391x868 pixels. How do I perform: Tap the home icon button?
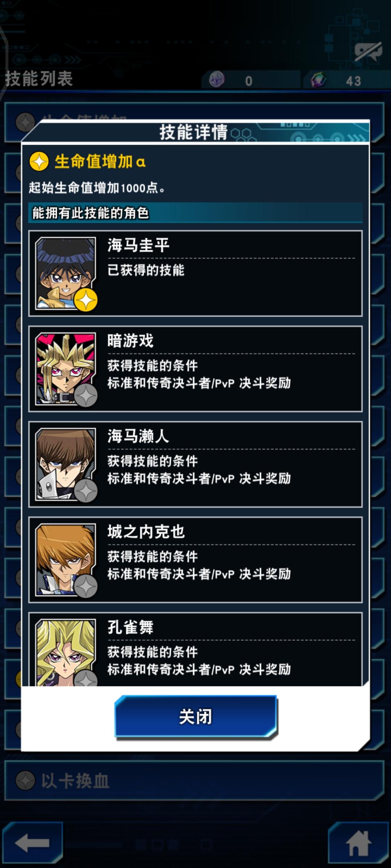point(358,842)
